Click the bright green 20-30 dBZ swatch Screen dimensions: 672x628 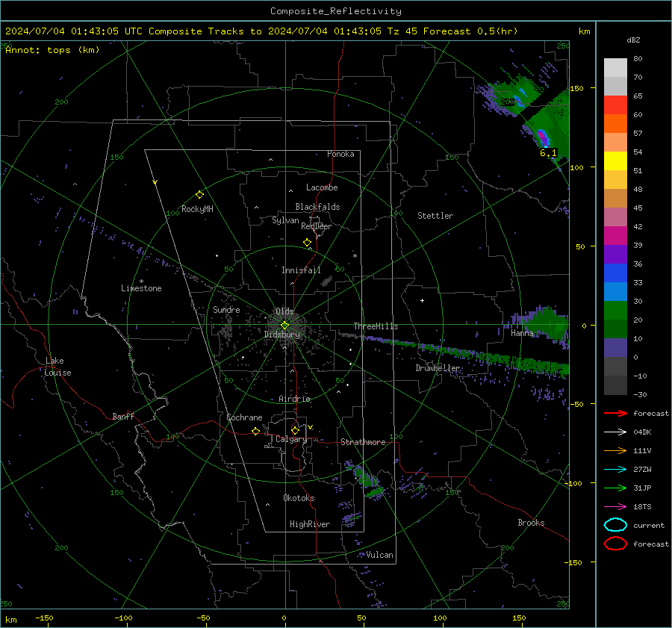coord(615,311)
